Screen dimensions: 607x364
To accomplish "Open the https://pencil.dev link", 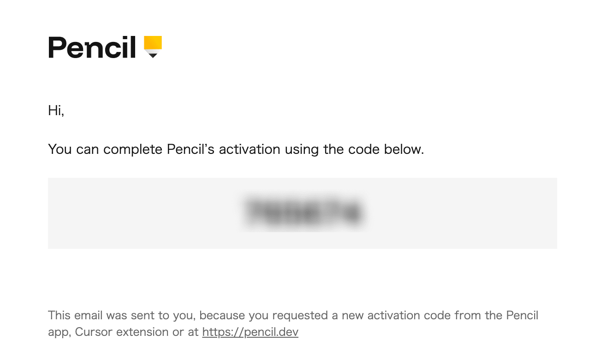I will 250,332.
